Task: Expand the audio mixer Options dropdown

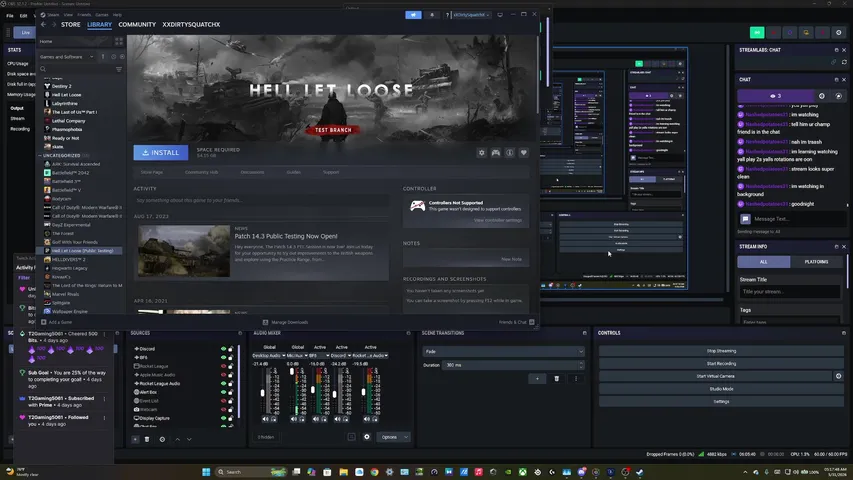Action: (394, 437)
